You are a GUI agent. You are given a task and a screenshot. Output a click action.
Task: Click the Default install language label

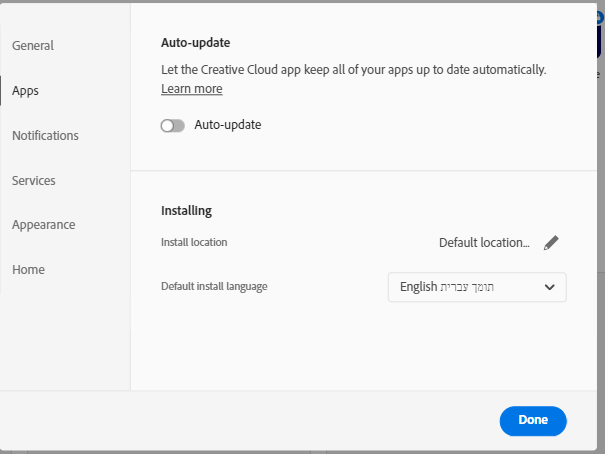pos(214,287)
